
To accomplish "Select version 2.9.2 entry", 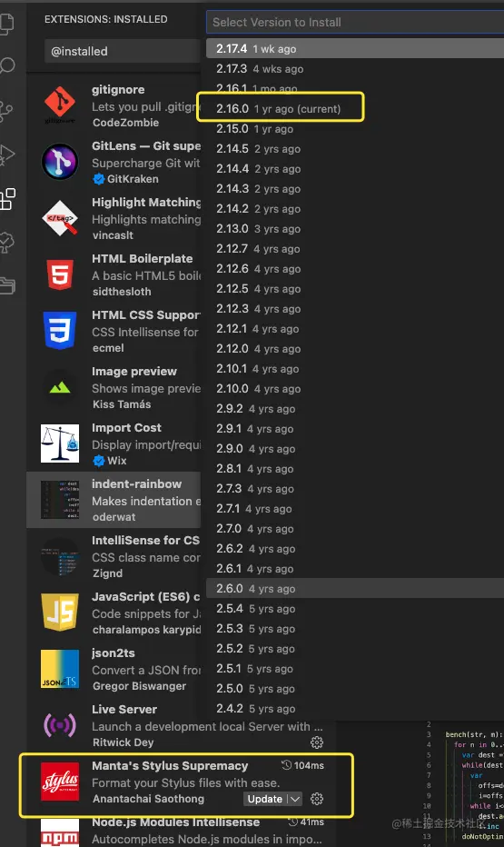I will (355, 408).
